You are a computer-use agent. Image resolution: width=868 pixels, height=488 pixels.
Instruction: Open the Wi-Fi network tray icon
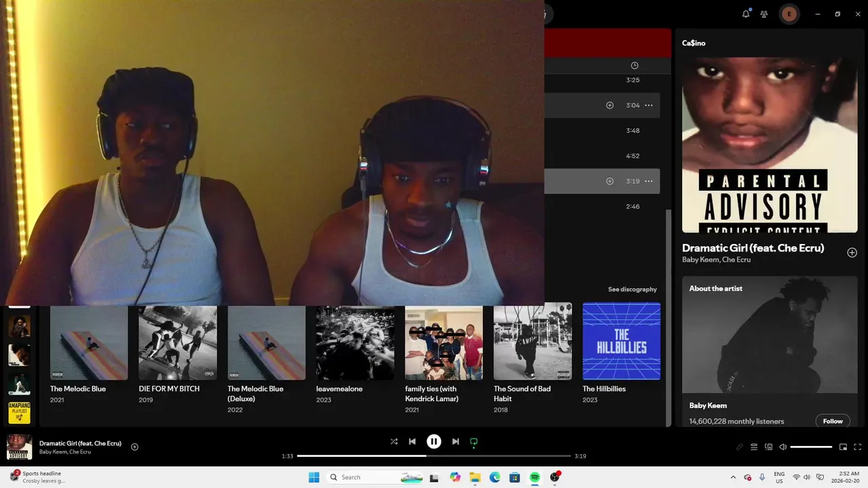[x=797, y=477]
